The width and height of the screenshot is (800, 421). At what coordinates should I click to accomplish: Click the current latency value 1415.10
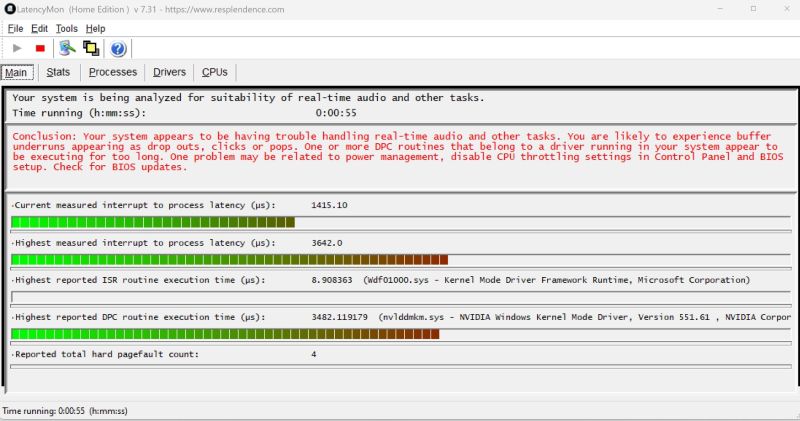coord(329,205)
